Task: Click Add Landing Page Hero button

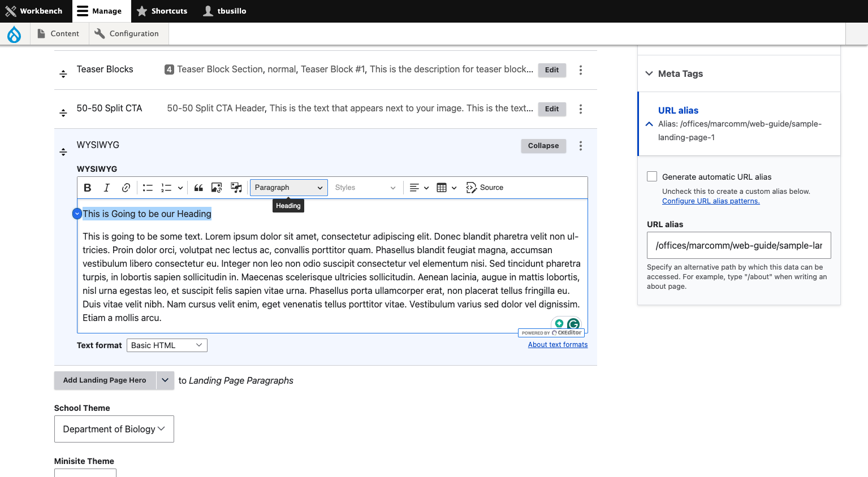Action: (105, 380)
